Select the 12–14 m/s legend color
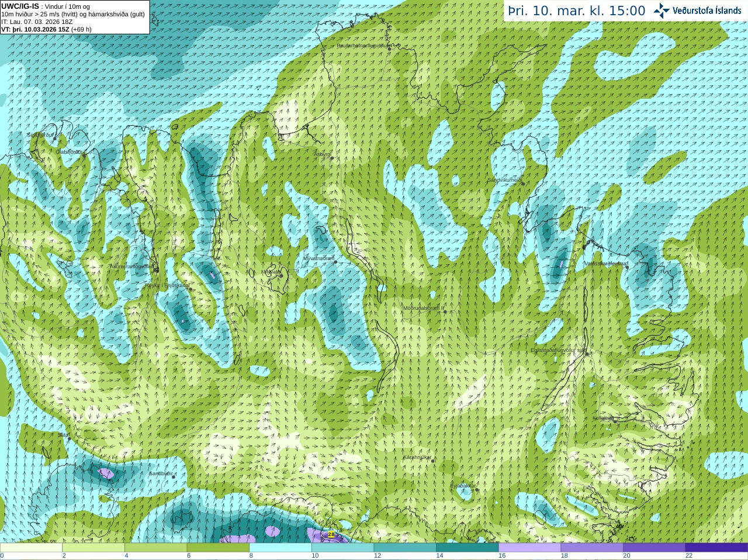 (405, 548)
